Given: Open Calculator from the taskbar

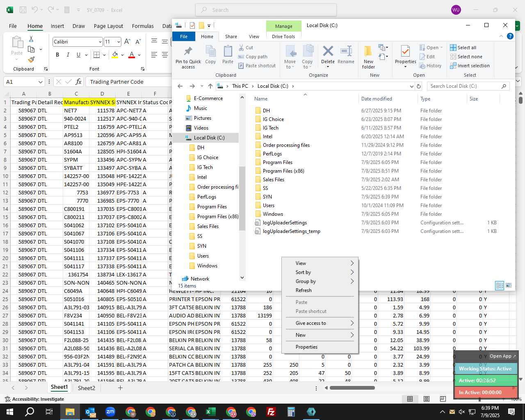Looking at the screenshot, I should pyautogui.click(x=291, y=412).
